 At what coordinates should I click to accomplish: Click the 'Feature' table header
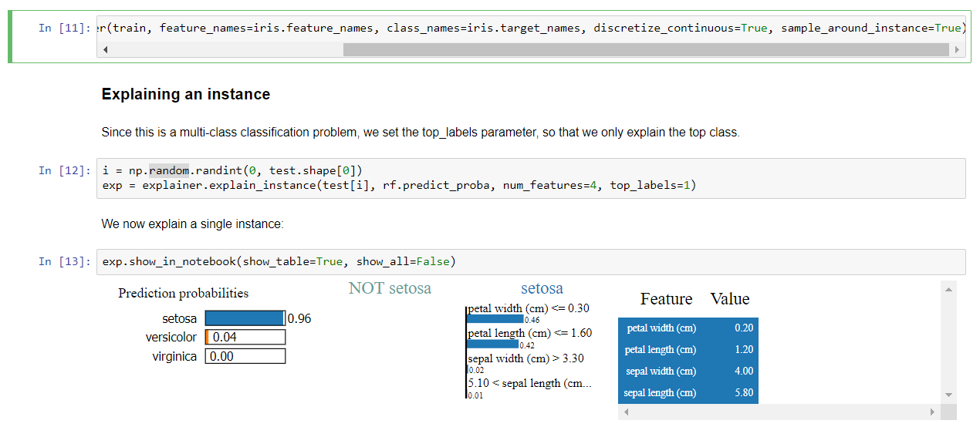pyautogui.click(x=666, y=299)
